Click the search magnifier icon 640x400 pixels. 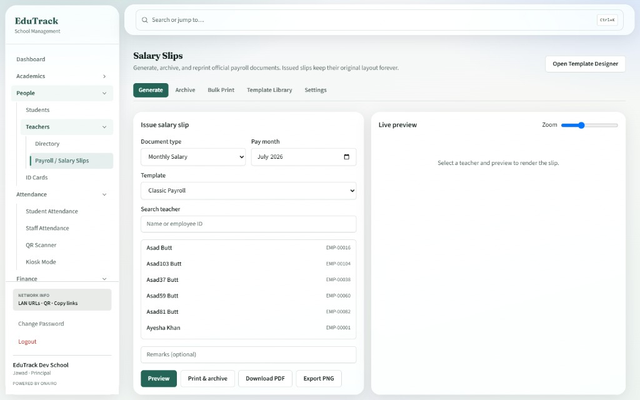[144, 20]
